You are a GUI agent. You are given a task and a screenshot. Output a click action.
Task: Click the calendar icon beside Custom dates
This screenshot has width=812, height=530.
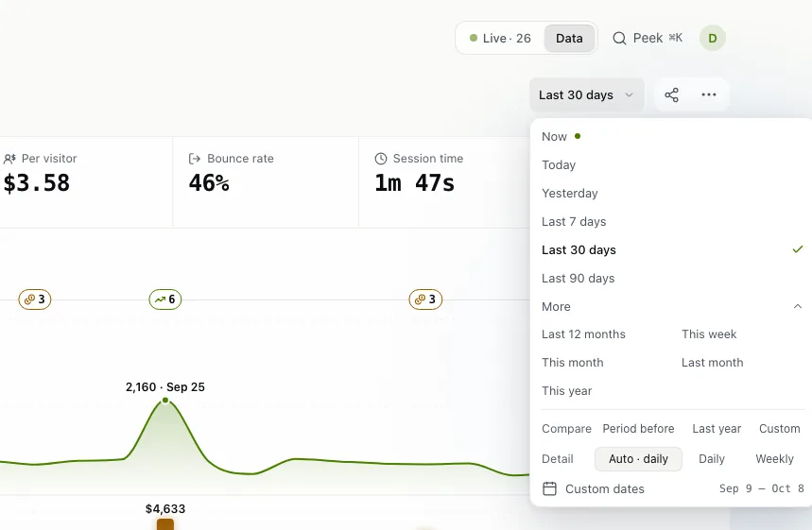tap(549, 488)
